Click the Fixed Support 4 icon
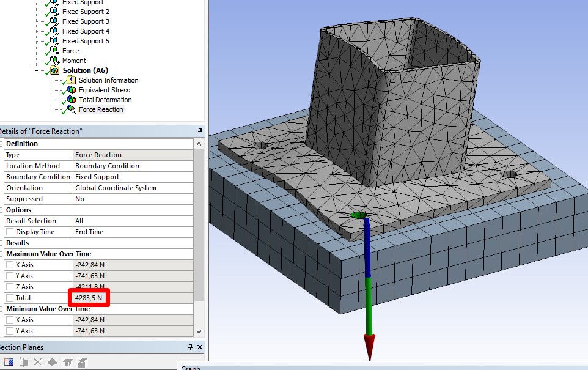The height and width of the screenshot is (370, 588). (54, 31)
